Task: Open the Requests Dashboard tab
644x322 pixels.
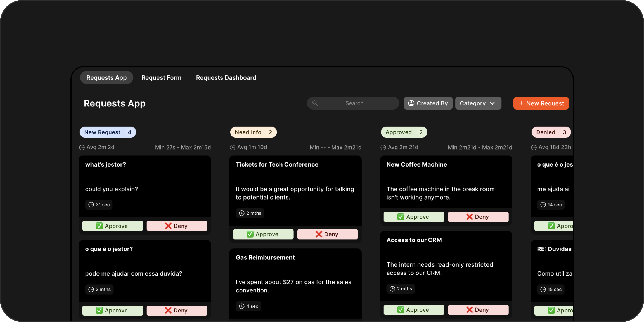Action: tap(226, 77)
